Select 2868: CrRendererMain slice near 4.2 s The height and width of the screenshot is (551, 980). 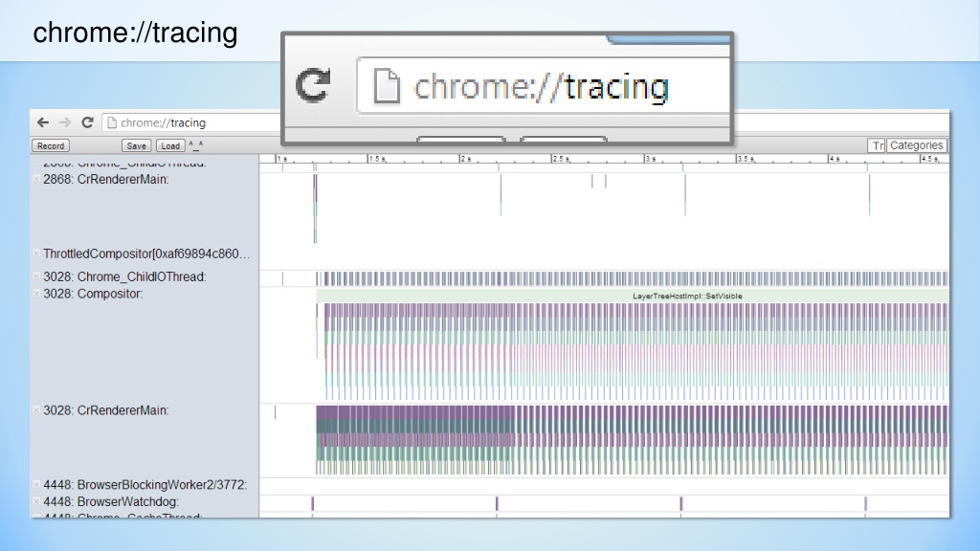point(869,194)
